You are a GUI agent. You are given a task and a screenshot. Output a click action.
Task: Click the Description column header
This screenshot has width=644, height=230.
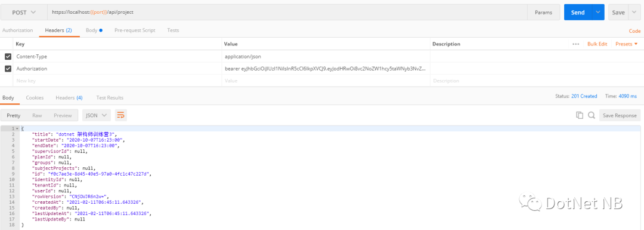[447, 44]
